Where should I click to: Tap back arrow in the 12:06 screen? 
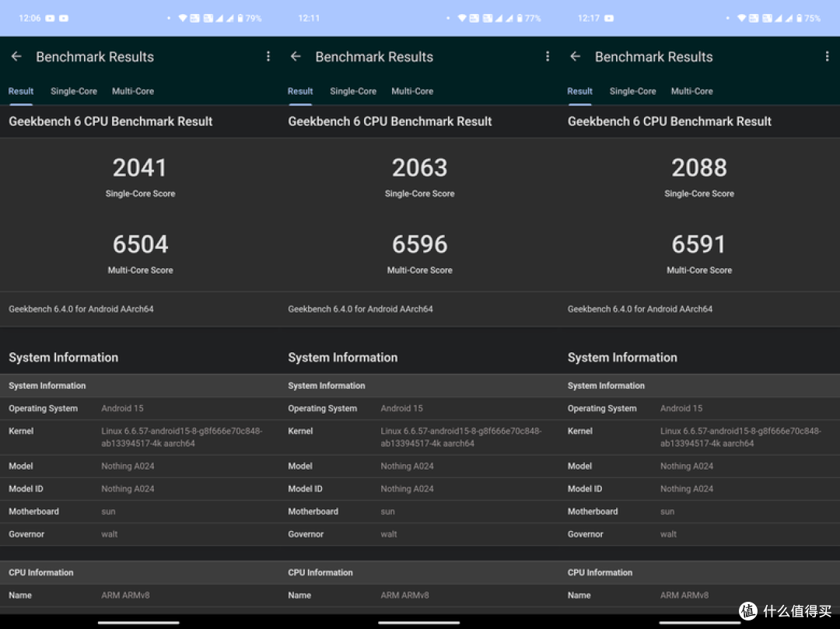pyautogui.click(x=16, y=56)
